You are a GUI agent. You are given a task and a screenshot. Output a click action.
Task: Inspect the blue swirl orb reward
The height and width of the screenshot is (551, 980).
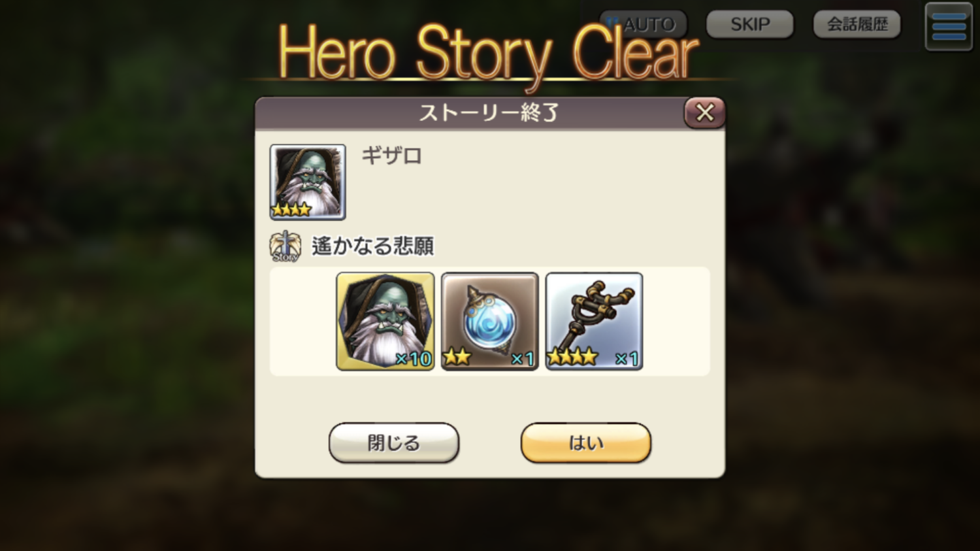[x=490, y=322]
